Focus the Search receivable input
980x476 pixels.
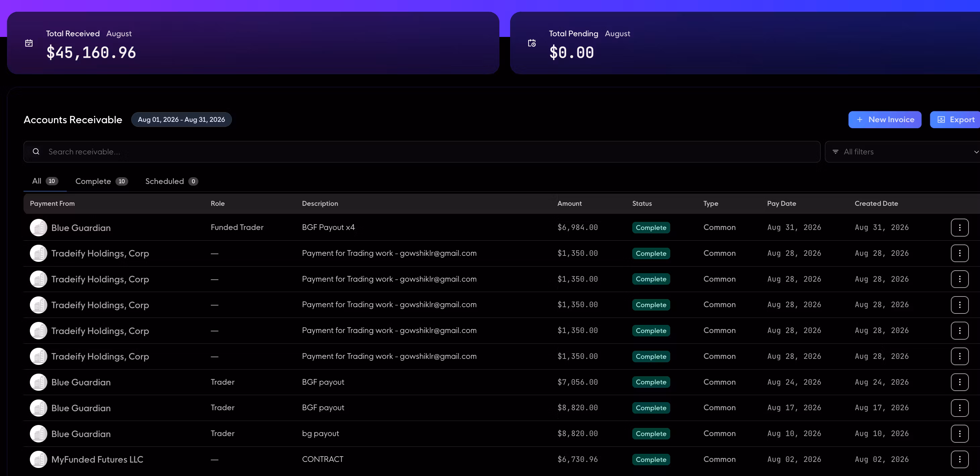tap(422, 151)
